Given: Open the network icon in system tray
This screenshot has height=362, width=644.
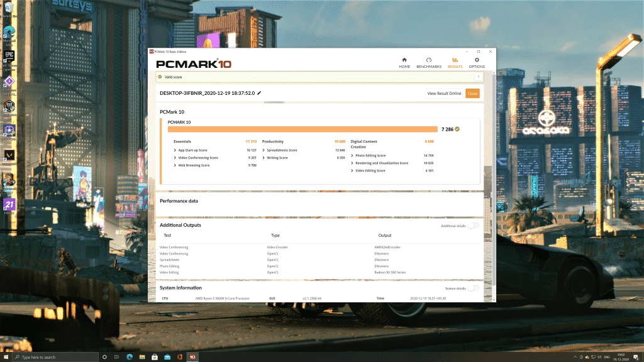Looking at the screenshot, I should [593, 357].
